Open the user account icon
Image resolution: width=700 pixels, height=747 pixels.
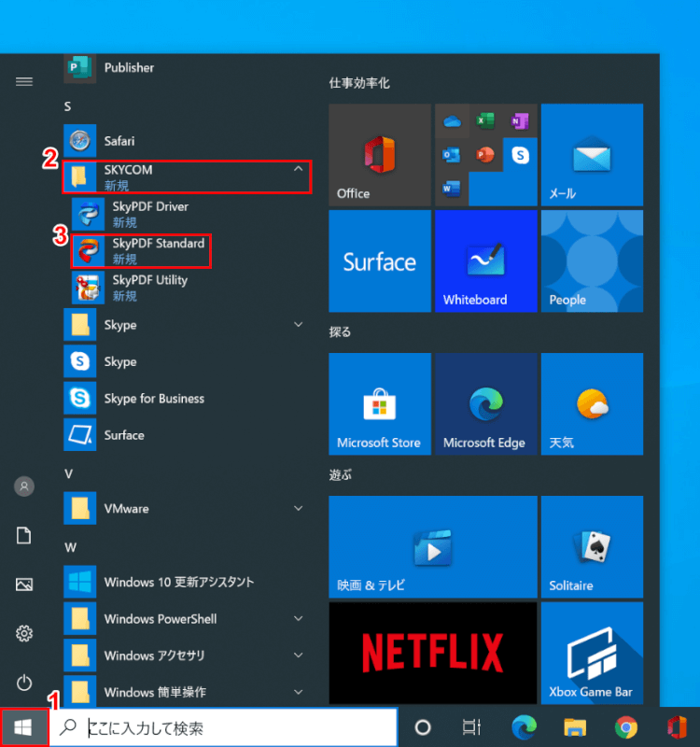pos(24,486)
